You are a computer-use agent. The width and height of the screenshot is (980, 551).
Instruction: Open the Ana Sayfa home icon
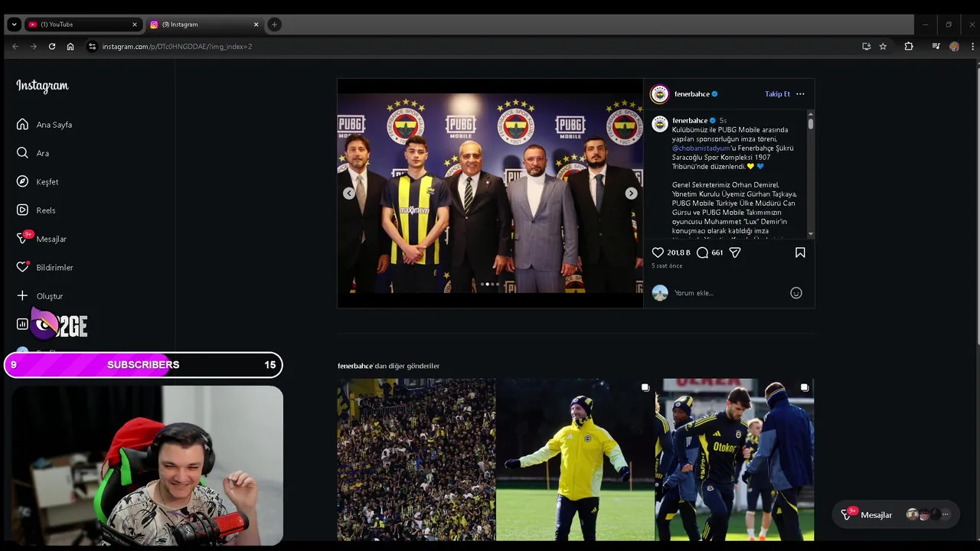point(22,125)
